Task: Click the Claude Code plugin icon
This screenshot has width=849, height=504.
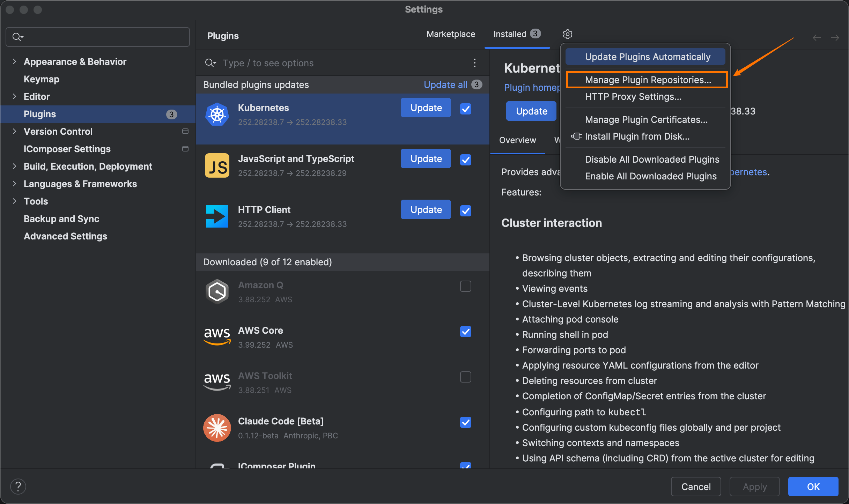Action: [217, 428]
